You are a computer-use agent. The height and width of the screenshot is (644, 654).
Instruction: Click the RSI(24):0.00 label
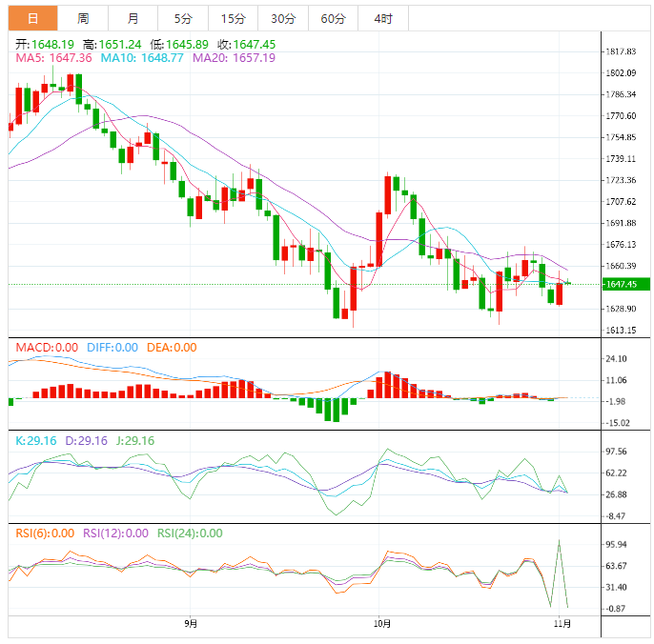tap(190, 533)
